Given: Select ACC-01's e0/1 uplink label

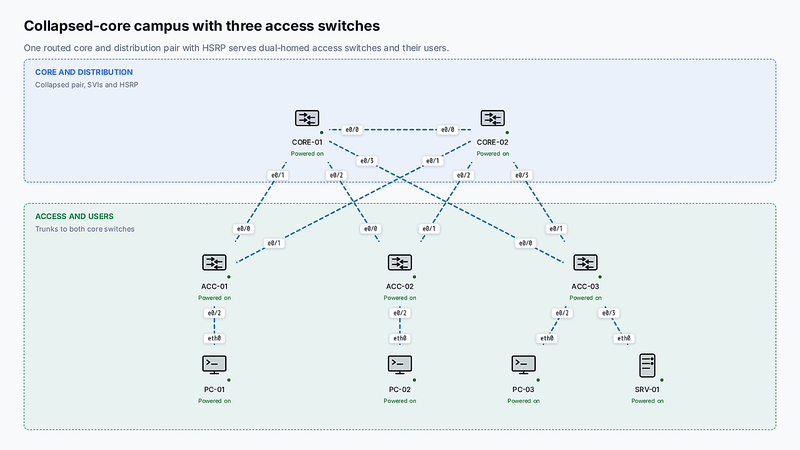Looking at the screenshot, I should pyautogui.click(x=274, y=243).
